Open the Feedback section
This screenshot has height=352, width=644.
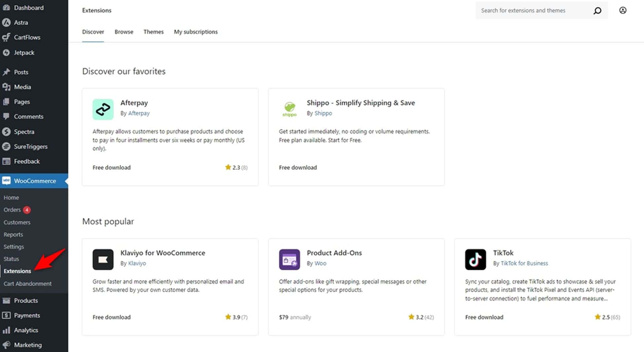point(26,161)
